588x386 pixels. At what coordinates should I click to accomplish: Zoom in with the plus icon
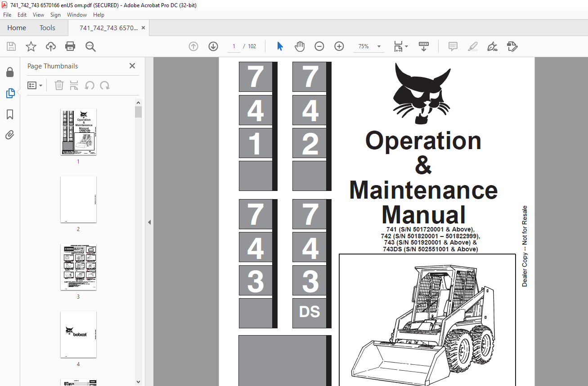pyautogui.click(x=339, y=46)
